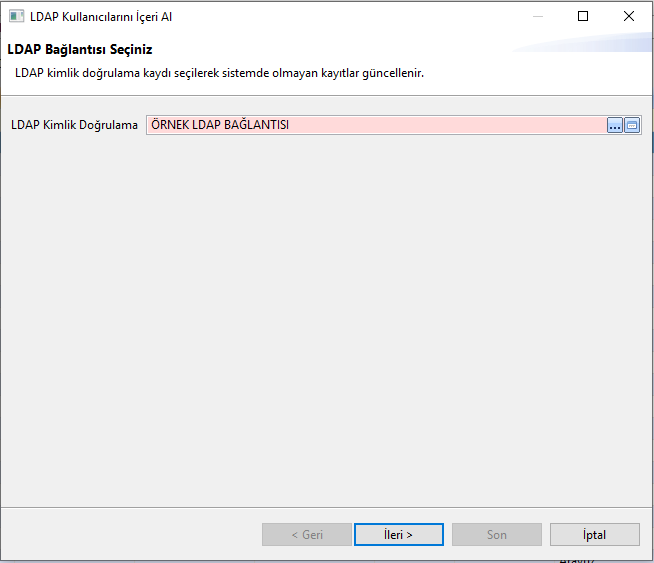Viewport: 654px width, 563px height.
Task: Click the disabled Geri back button
Action: click(x=307, y=535)
